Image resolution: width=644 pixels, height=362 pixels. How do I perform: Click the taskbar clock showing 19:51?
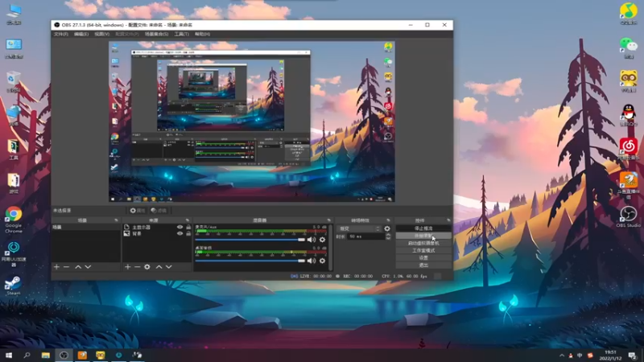(611, 356)
